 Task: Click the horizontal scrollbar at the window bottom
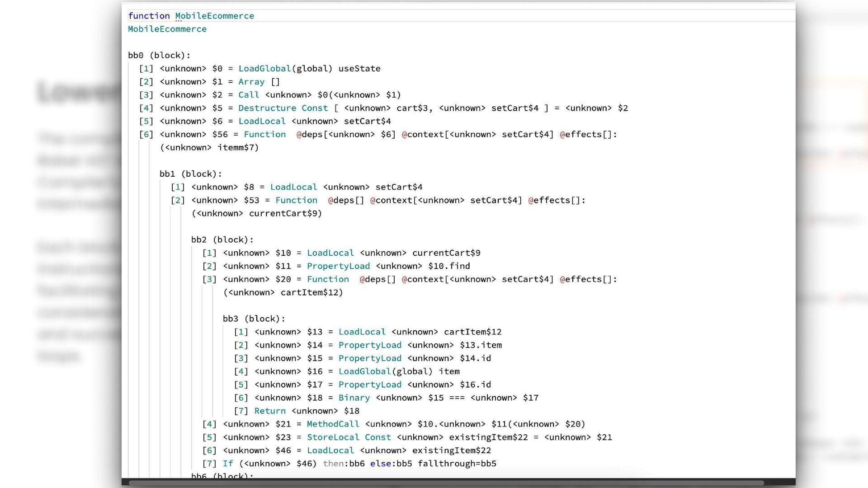tap(446, 483)
